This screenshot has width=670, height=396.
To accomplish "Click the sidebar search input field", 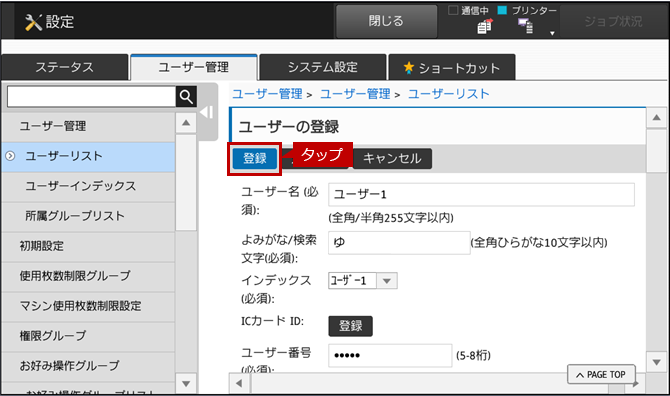I will (x=91, y=97).
